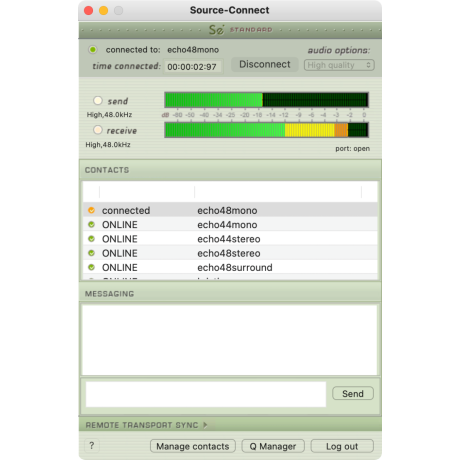The width and height of the screenshot is (460, 460).
Task: Click inside the messaging history area
Action: (x=230, y=340)
